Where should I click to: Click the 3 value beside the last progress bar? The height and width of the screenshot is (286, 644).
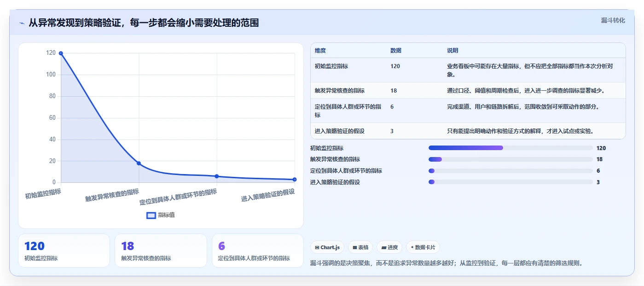pyautogui.click(x=598, y=182)
